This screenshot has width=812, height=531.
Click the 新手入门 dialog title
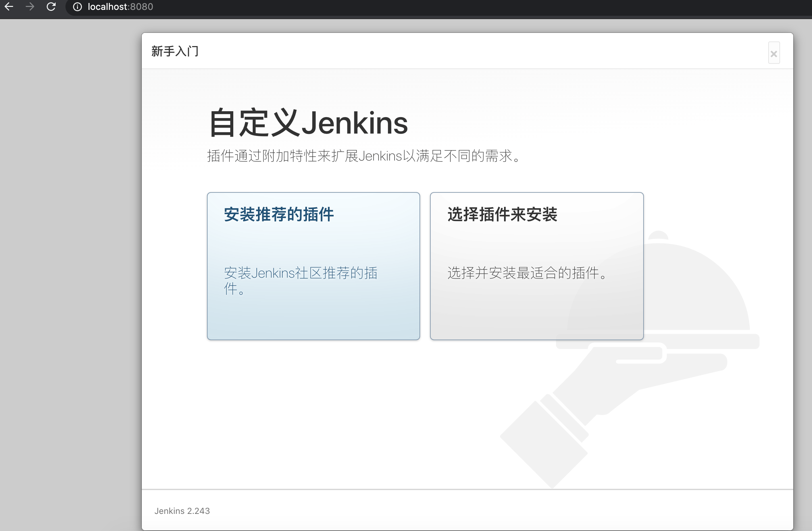coord(175,51)
